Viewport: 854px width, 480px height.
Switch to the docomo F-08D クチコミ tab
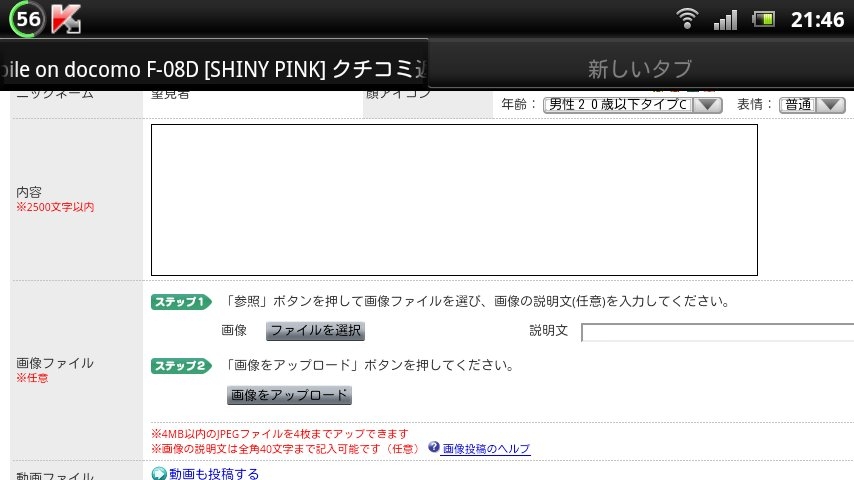click(x=214, y=67)
